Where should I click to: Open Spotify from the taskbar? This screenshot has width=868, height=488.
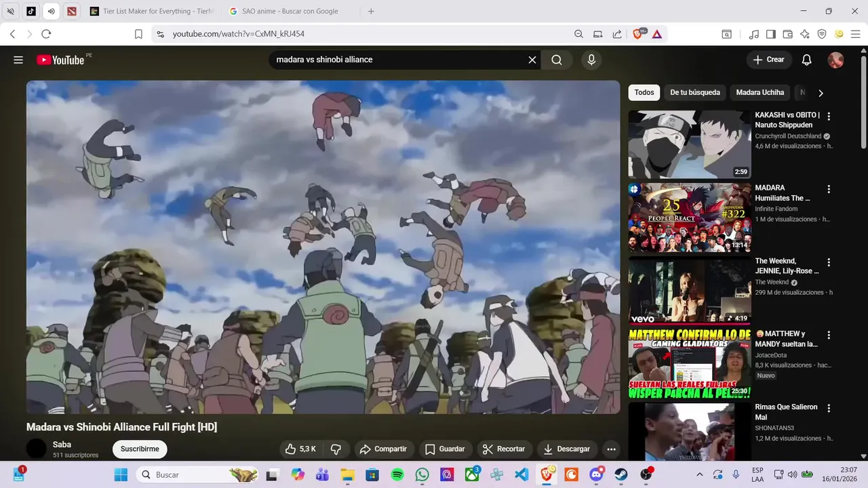(x=397, y=475)
